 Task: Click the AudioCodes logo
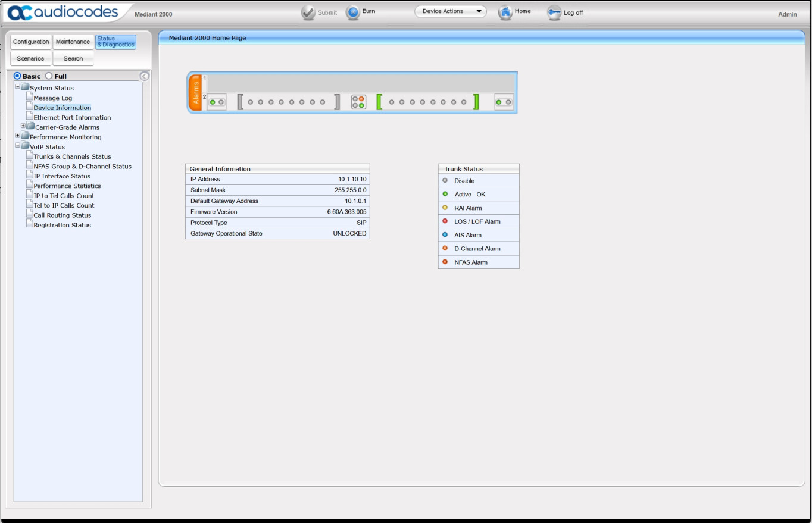[63, 12]
